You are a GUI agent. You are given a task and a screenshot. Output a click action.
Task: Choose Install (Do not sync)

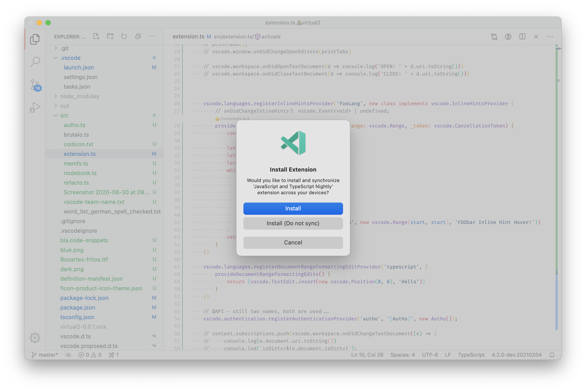coord(293,223)
